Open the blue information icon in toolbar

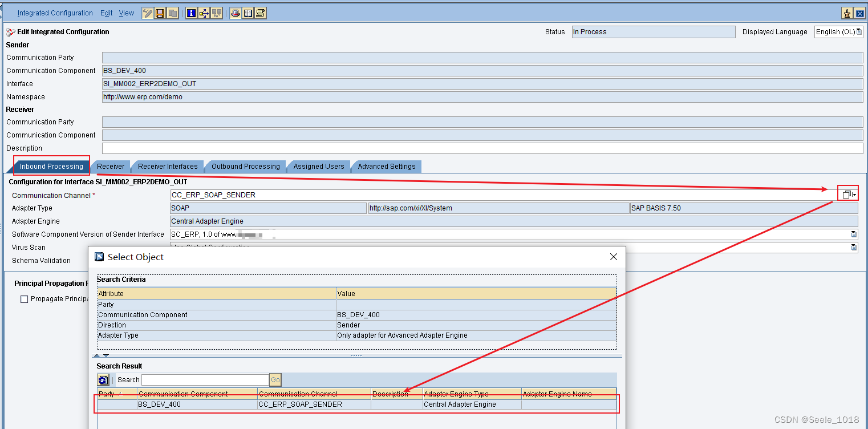tap(192, 13)
